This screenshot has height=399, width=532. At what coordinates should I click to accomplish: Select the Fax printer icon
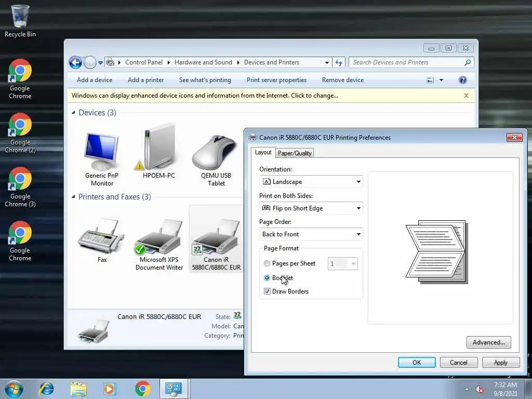pos(102,241)
